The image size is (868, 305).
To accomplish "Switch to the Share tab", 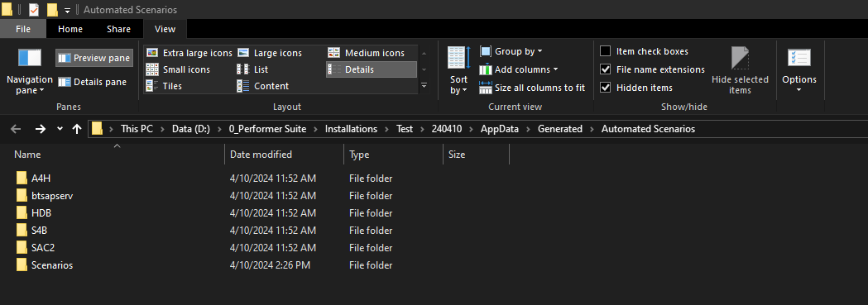I will click(x=118, y=29).
